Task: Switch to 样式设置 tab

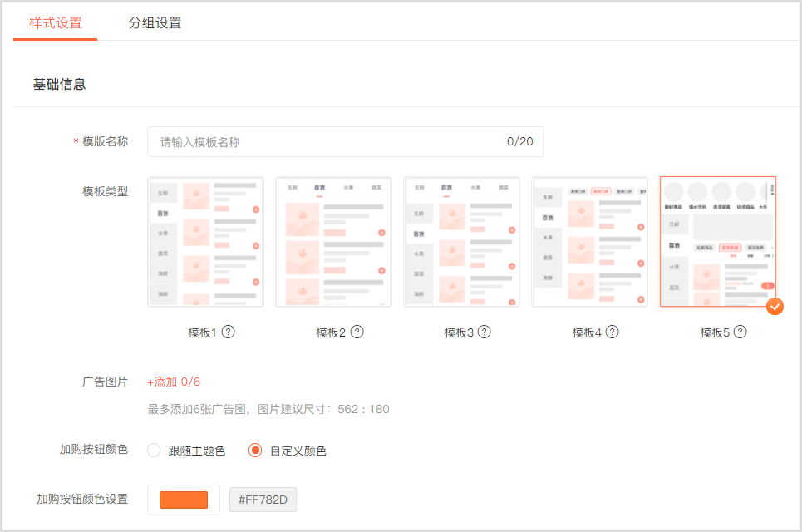Action: coord(56,23)
